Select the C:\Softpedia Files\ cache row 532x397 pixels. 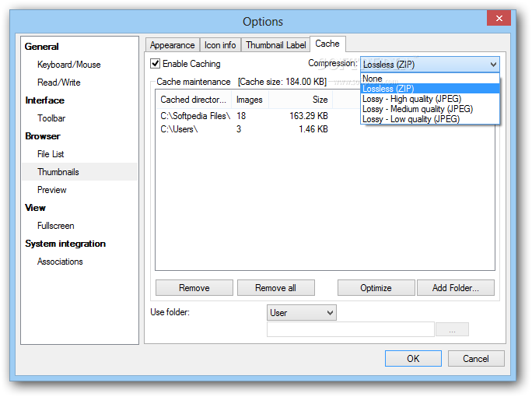pyautogui.click(x=244, y=116)
